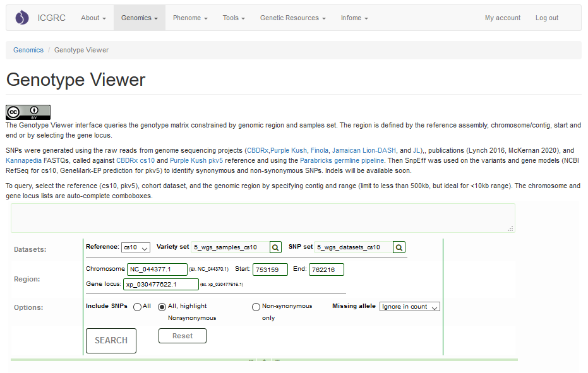Expand the Missing allele dropdown
Screen dimensions: 588x373
click(x=409, y=307)
